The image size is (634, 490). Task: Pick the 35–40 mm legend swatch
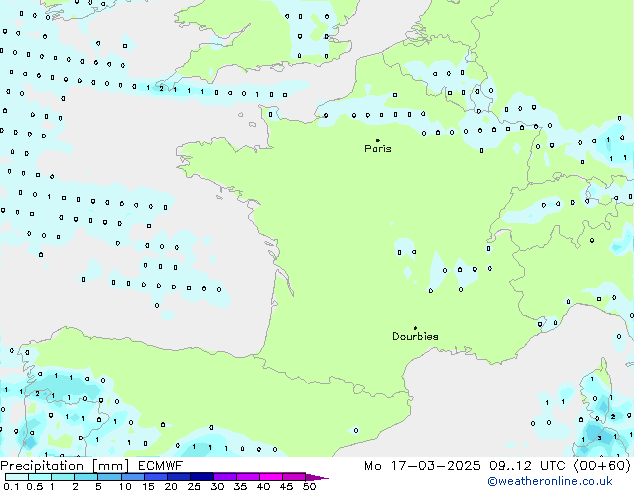[248, 477]
